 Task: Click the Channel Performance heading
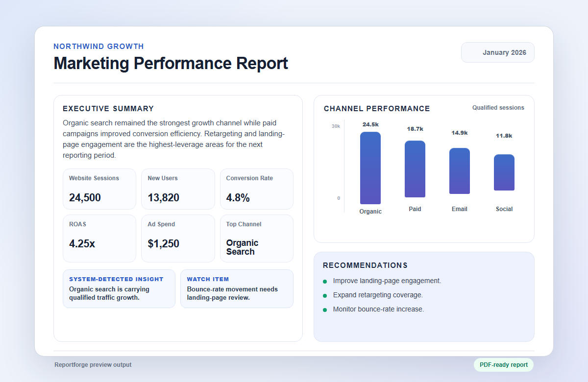click(377, 109)
